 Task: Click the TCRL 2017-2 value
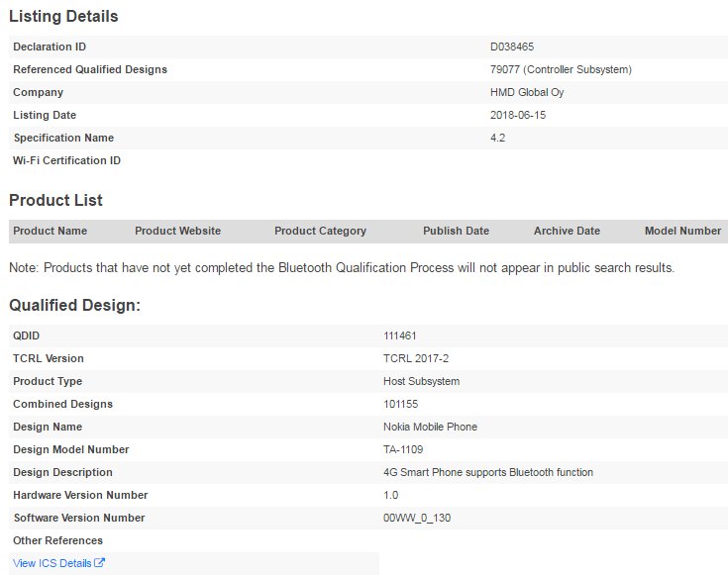tap(416, 358)
